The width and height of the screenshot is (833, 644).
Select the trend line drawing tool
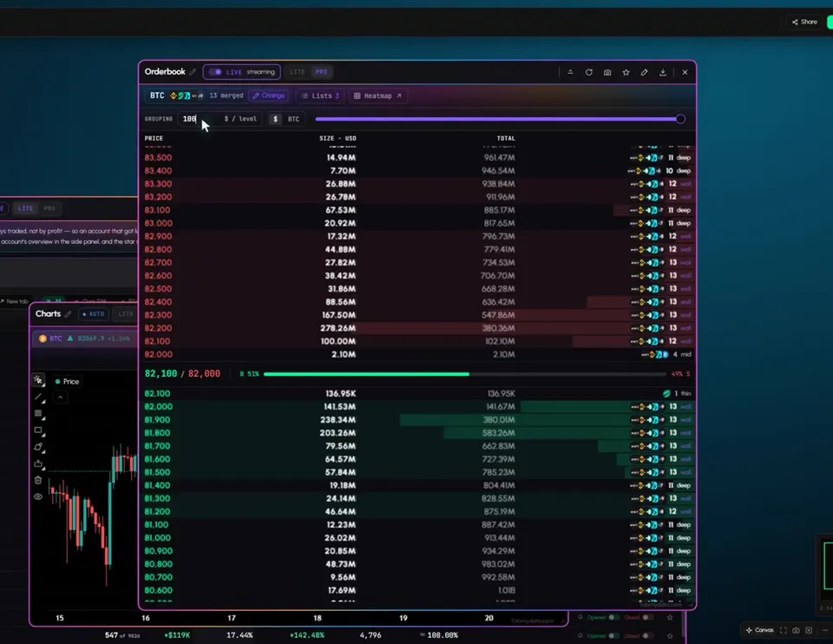pos(38,397)
